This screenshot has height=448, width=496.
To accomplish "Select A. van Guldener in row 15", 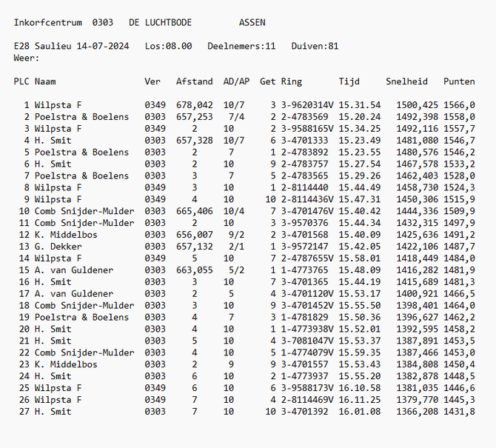I will pos(74,270).
